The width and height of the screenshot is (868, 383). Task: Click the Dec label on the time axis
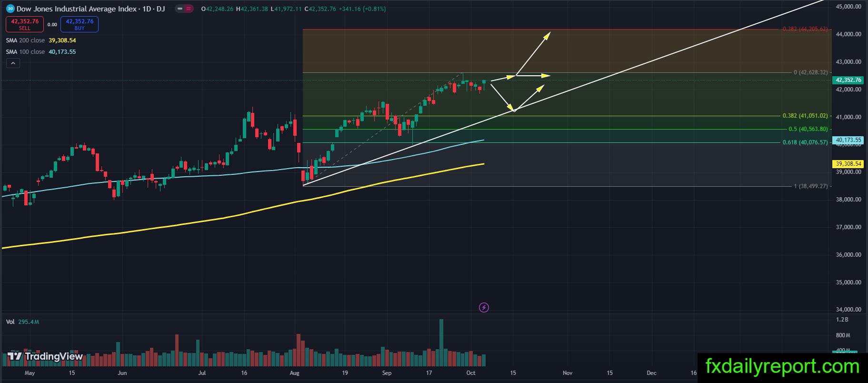point(651,373)
